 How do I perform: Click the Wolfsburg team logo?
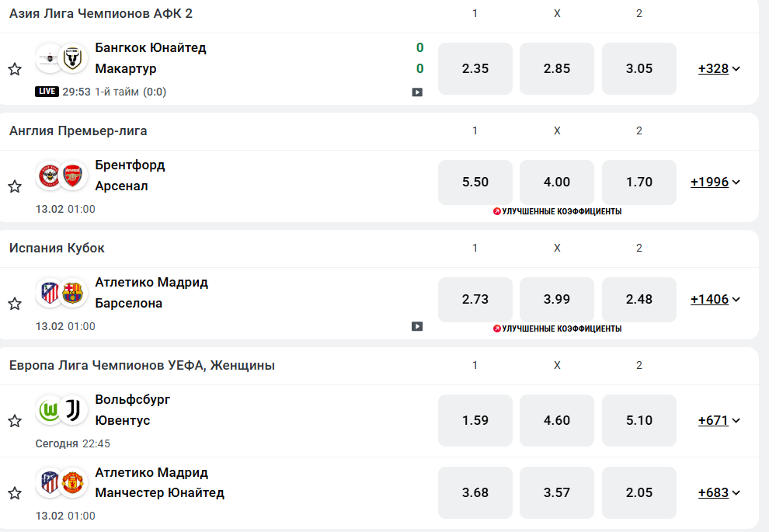(50, 411)
